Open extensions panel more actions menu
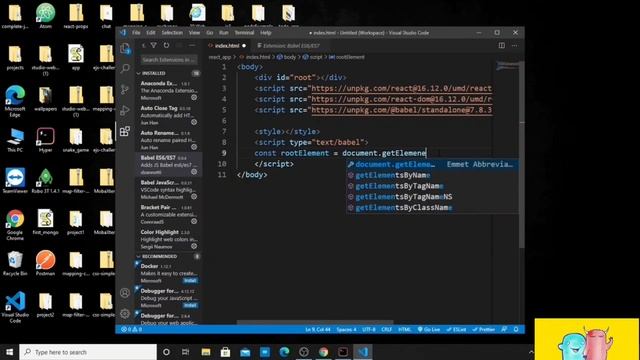 [x=192, y=45]
